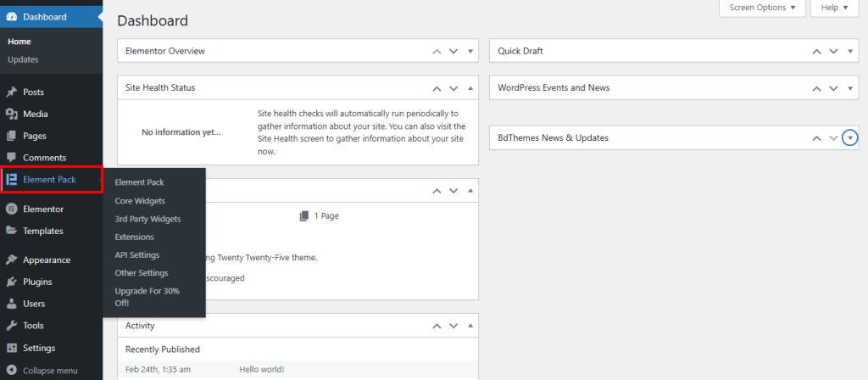Move WordPress Events and News panel down
Viewport: 868px width, 380px height.
(x=833, y=88)
